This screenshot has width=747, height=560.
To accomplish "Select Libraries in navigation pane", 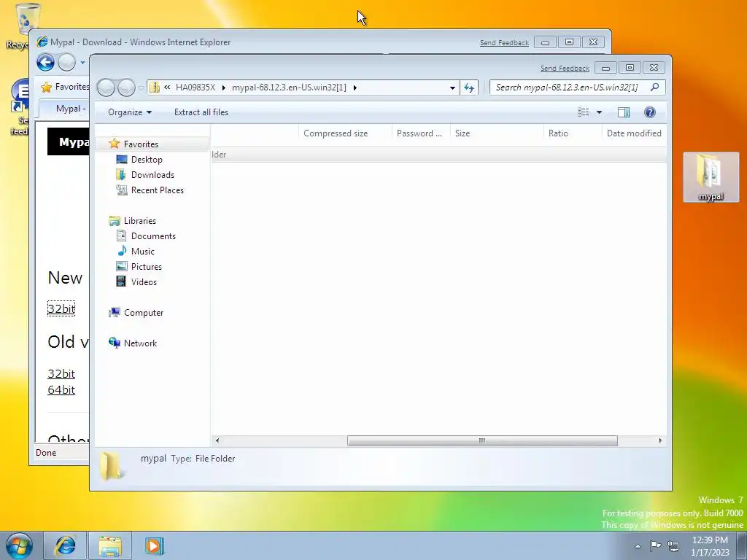I will click(x=139, y=221).
